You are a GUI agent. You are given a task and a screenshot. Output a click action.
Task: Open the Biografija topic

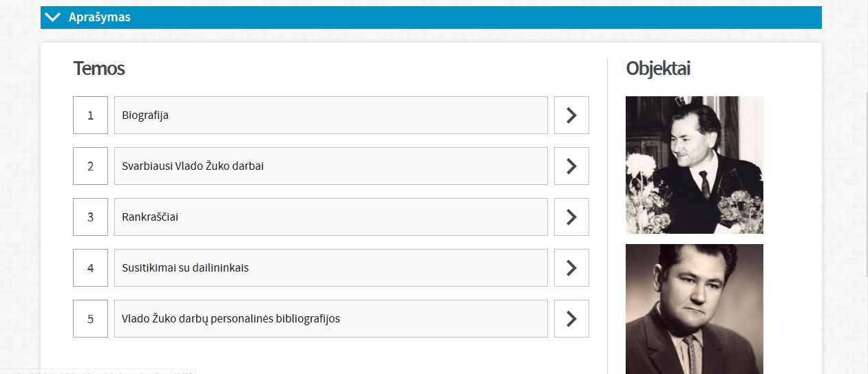click(x=330, y=115)
